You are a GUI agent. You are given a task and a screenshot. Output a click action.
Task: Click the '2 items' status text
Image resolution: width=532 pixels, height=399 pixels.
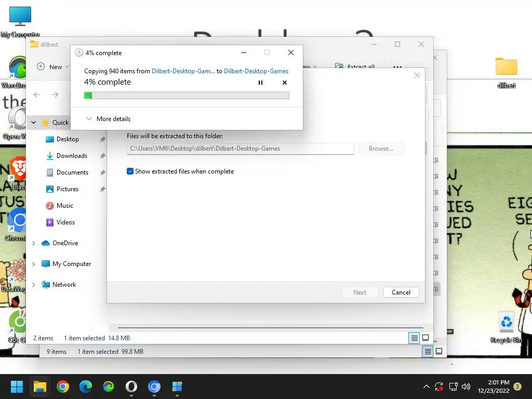43,338
